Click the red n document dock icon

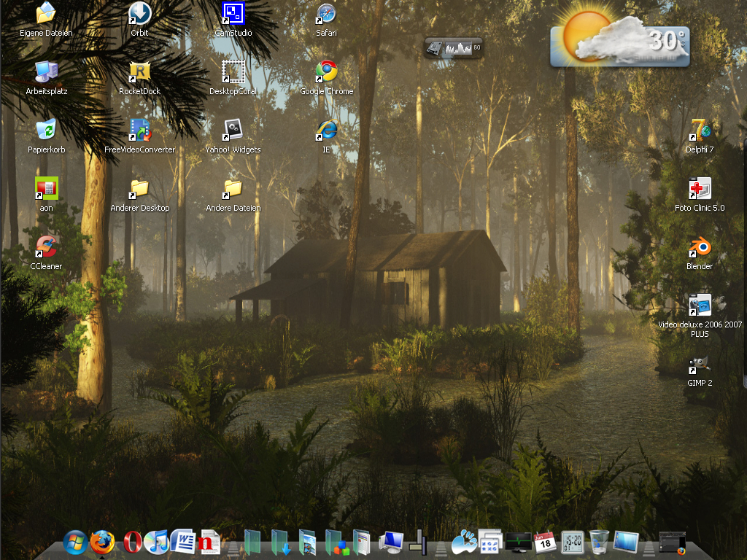point(209,542)
